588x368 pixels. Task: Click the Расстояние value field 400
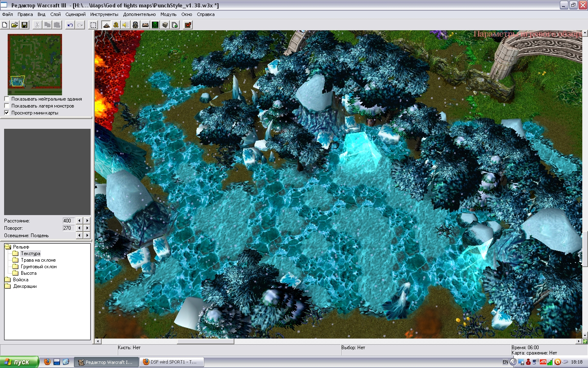[x=69, y=221]
